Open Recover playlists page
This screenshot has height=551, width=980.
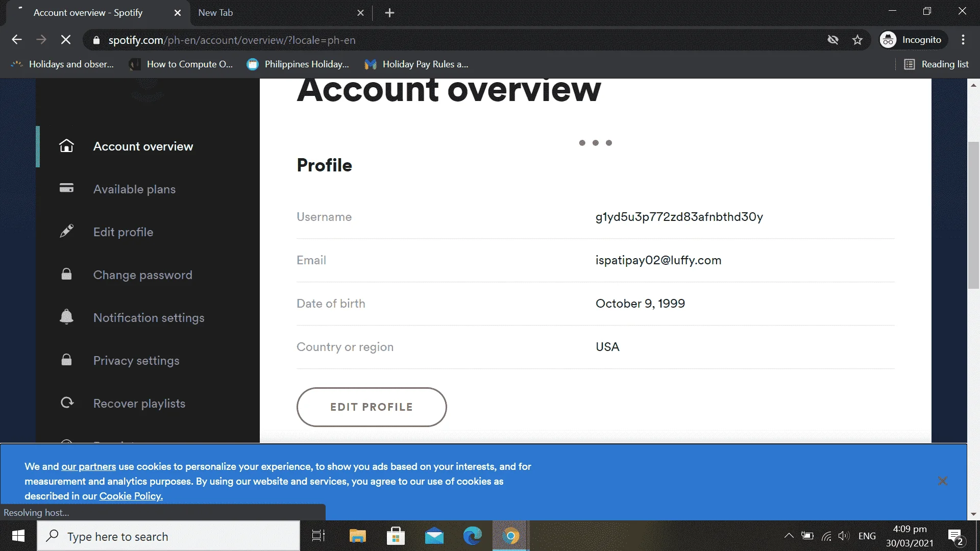(139, 404)
